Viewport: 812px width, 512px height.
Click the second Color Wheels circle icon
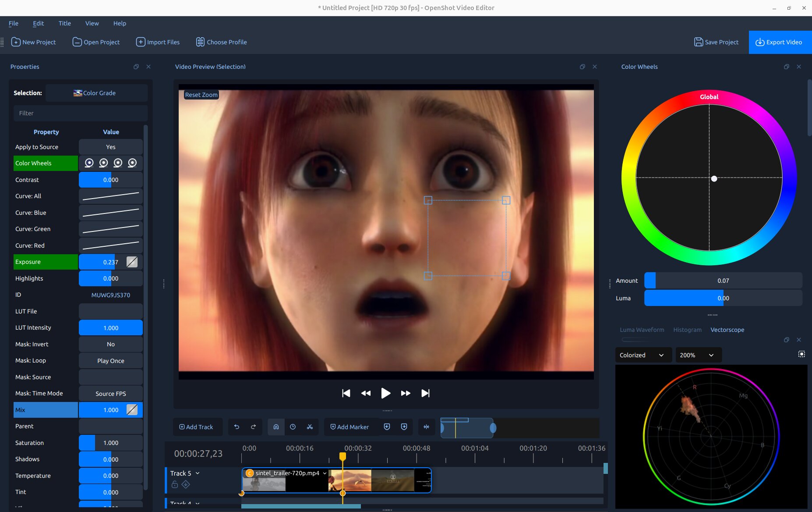coord(103,163)
